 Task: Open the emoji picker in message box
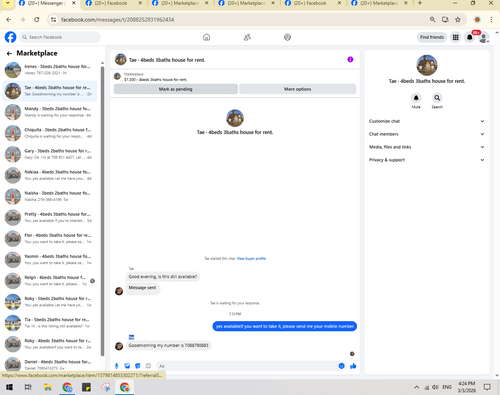click(x=341, y=366)
